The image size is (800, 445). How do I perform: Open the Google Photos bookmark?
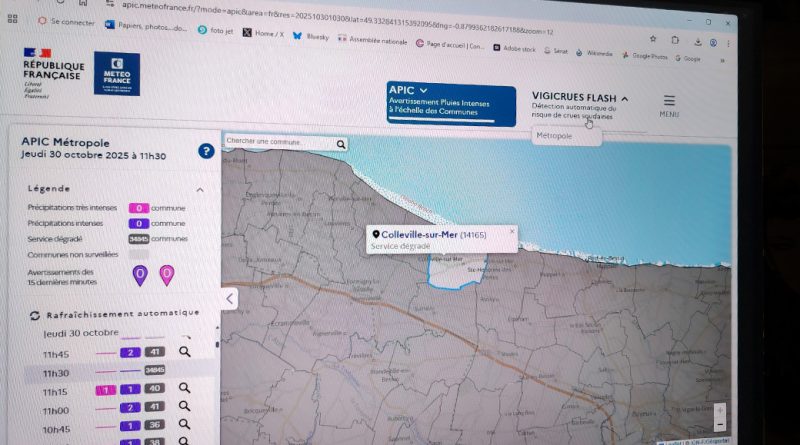click(645, 56)
